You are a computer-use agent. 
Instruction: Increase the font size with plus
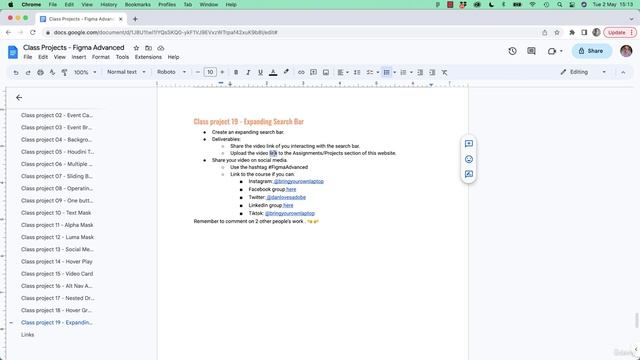[x=222, y=72]
